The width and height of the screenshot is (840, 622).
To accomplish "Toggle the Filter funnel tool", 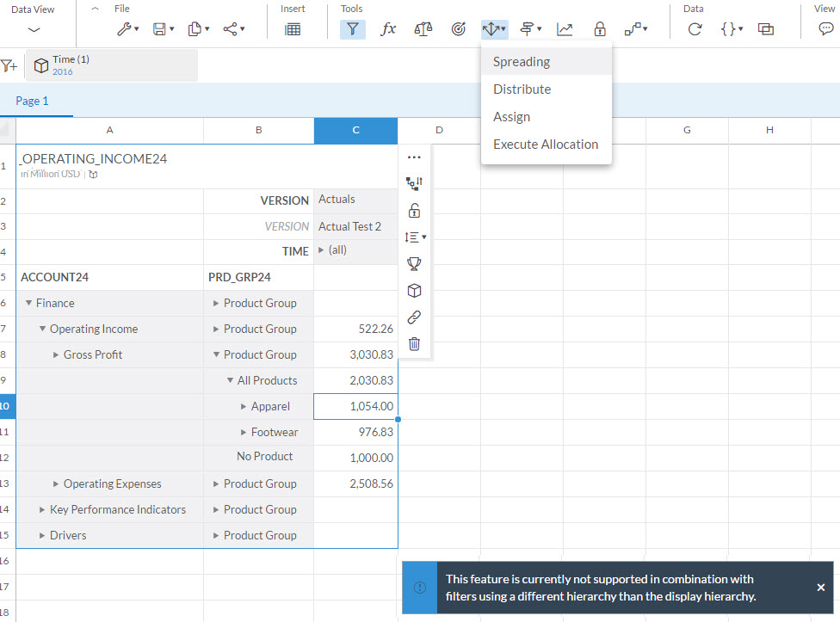I will [353, 29].
